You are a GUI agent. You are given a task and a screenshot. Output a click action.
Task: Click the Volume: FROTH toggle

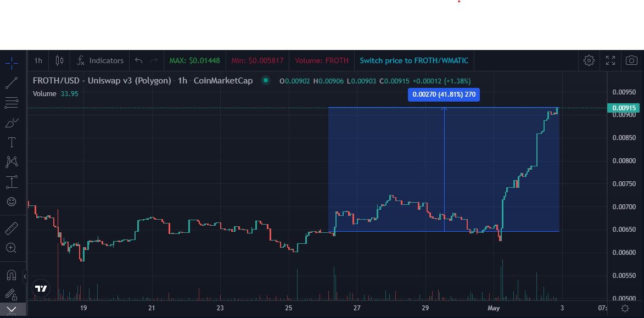click(322, 61)
